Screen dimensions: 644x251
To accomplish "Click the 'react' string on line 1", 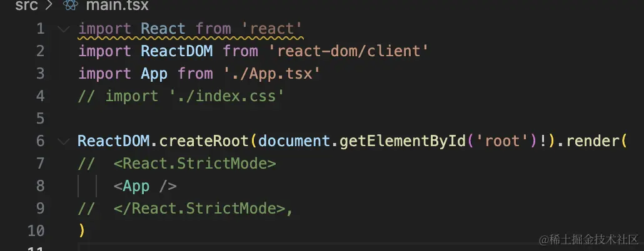I will point(271,29).
